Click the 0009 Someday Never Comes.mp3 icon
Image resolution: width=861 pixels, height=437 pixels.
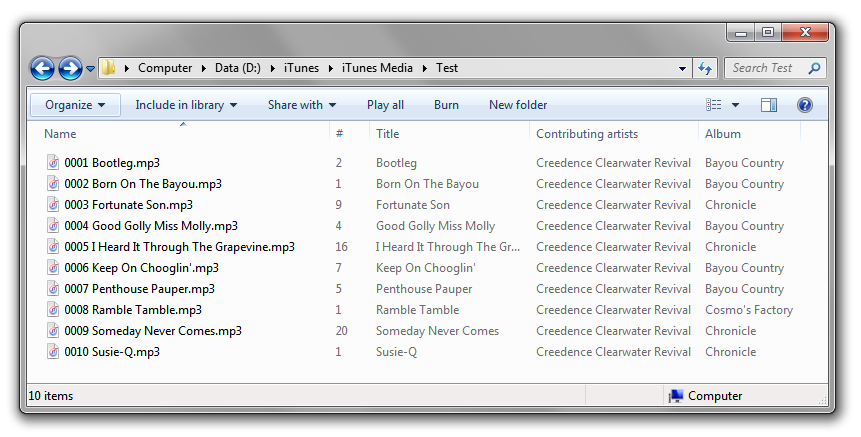pyautogui.click(x=53, y=330)
